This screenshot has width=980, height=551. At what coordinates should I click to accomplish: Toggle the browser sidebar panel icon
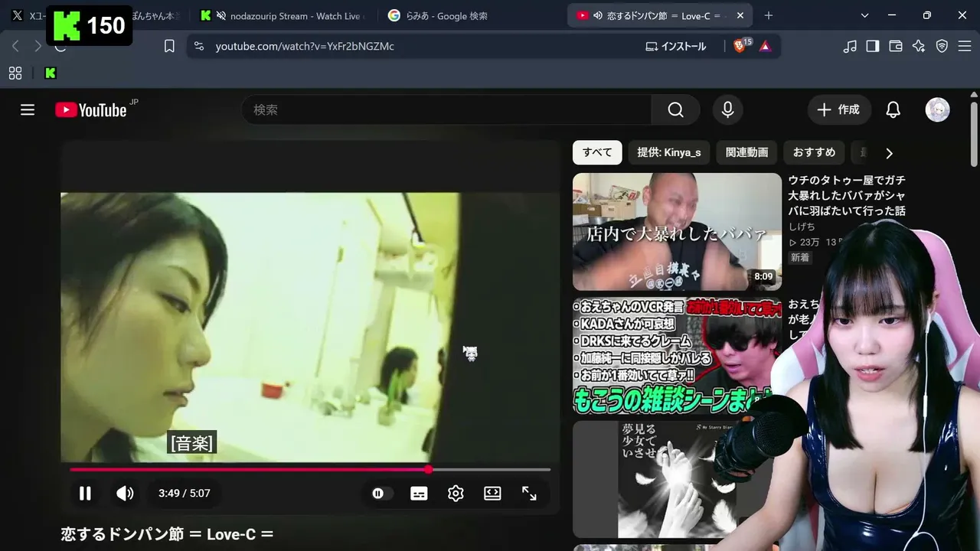(873, 46)
